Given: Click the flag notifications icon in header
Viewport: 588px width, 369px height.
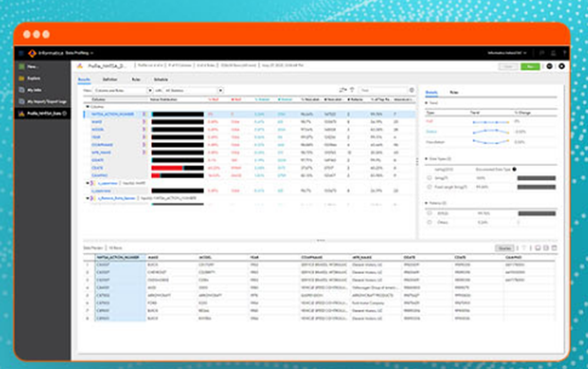Looking at the screenshot, I should pyautogui.click(x=542, y=53).
